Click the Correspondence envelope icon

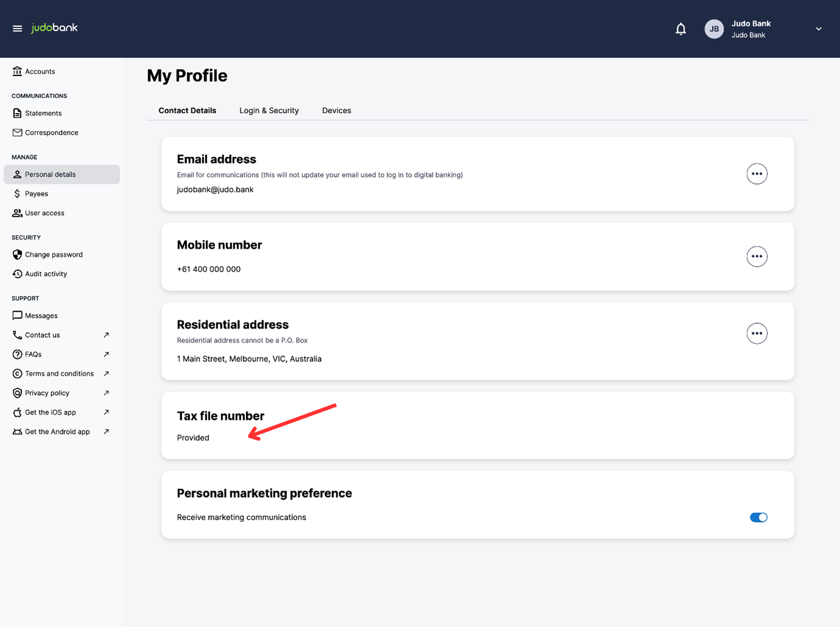(x=17, y=133)
